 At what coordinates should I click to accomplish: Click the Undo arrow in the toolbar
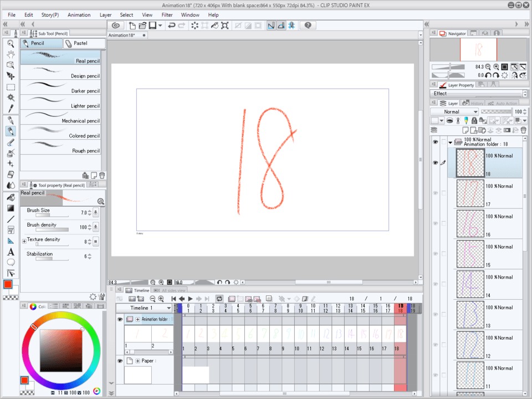(172, 25)
